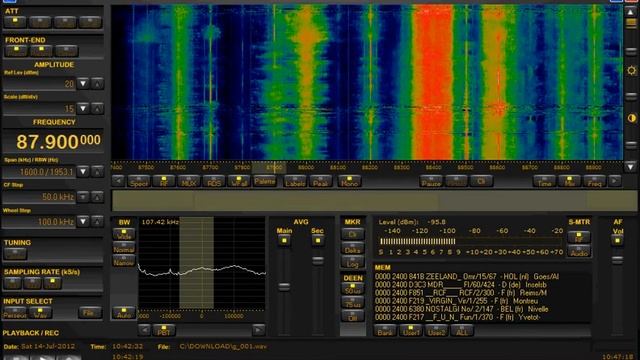This screenshot has height=360, width=640.
Task: Open the Wheel Step down-arrow dropdown
Action: point(83,222)
